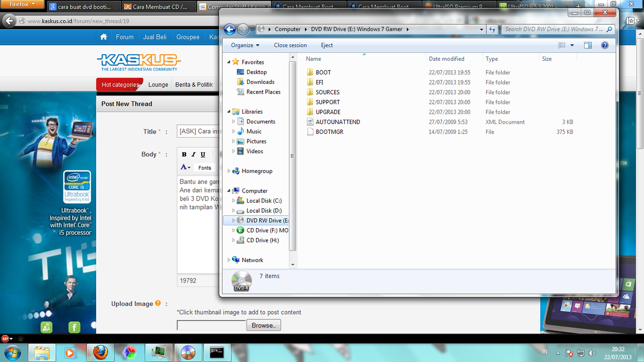Refresh the Explorer address bar location
This screenshot has height=362, width=644.
(492, 29)
